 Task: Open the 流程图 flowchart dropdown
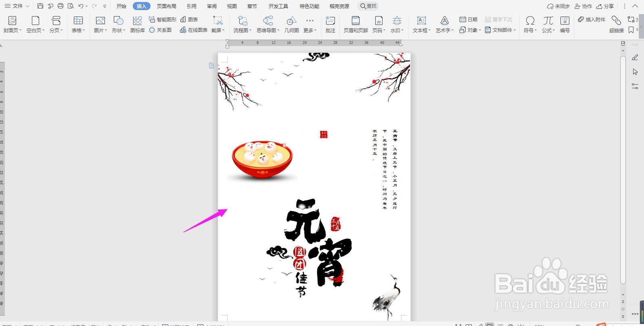pyautogui.click(x=243, y=24)
